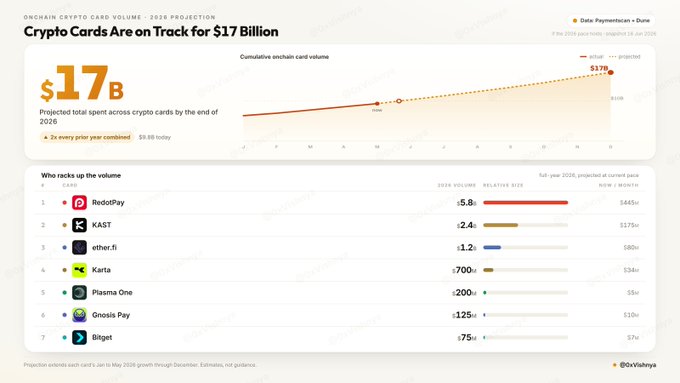Click the 'now' marker on the chart line

(x=377, y=104)
